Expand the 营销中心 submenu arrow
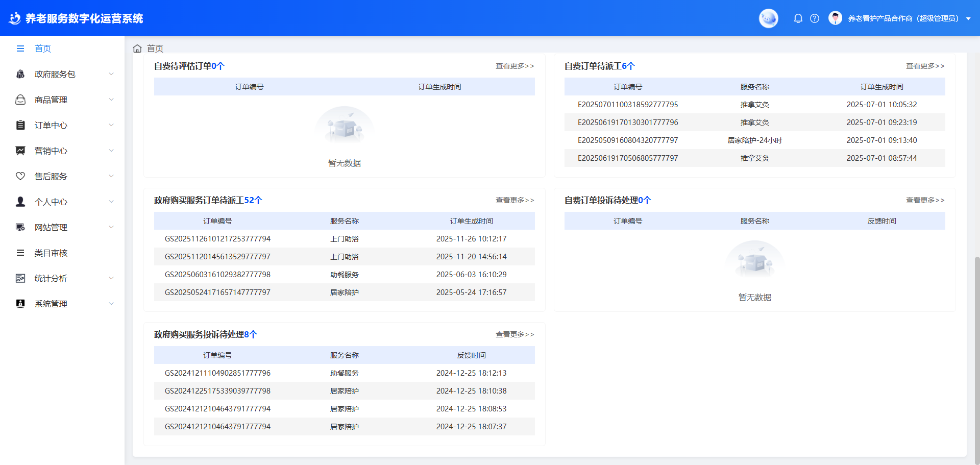Screen dimensions: 980x465 111,151
